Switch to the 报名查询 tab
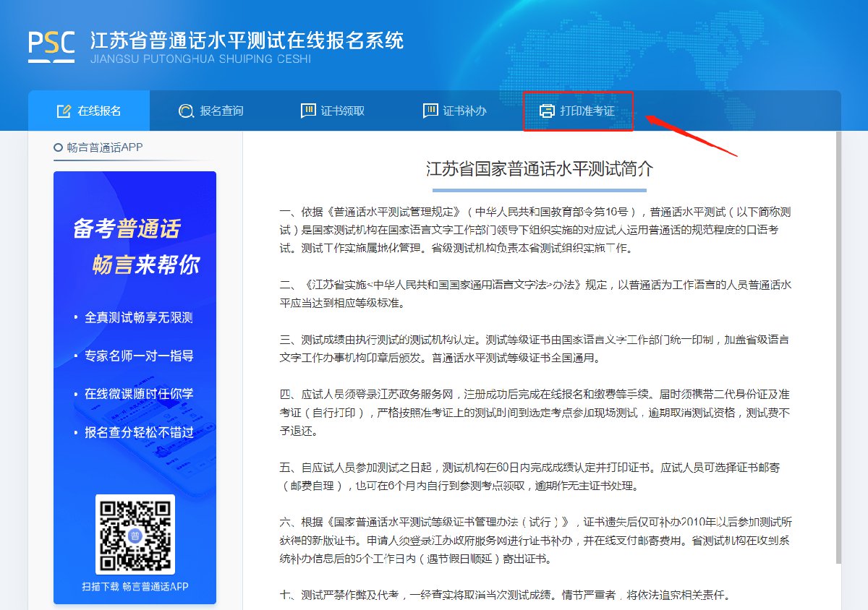Image resolution: width=868 pixels, height=610 pixels. (x=211, y=111)
